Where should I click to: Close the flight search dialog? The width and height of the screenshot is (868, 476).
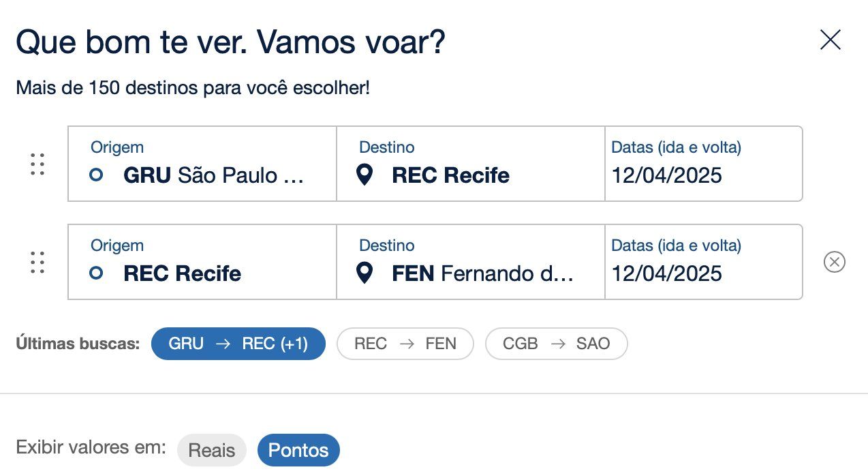click(x=831, y=40)
